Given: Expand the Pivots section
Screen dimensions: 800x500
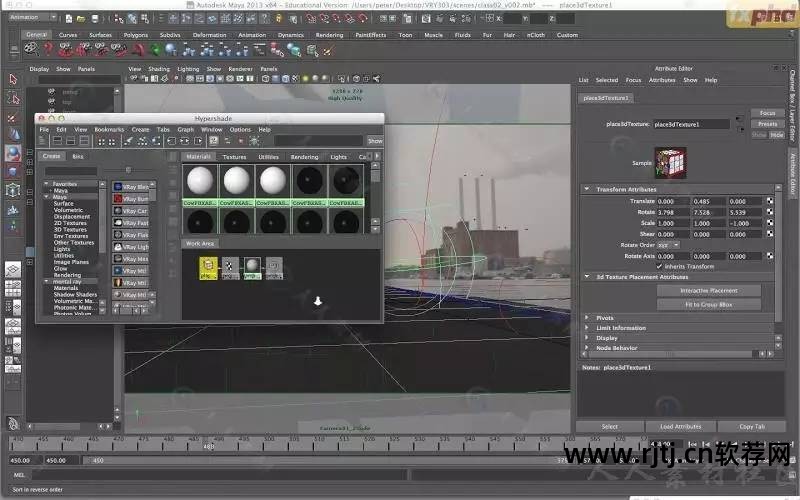Looking at the screenshot, I should pyautogui.click(x=587, y=317).
